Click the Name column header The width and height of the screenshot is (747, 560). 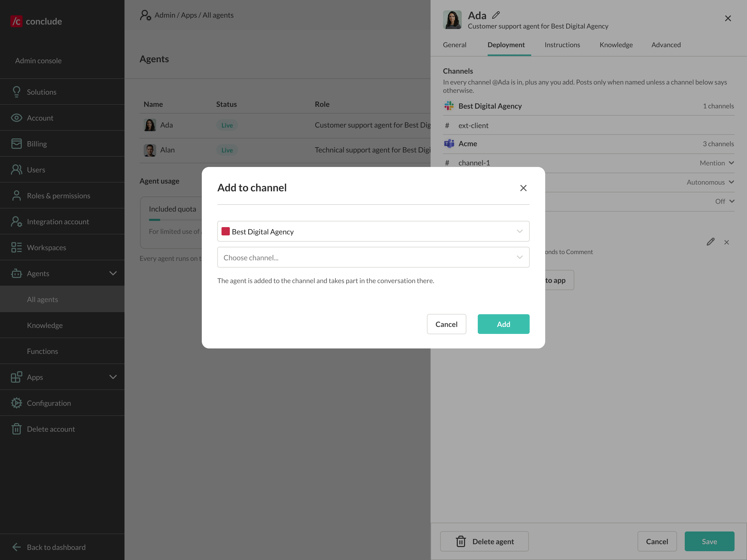[x=153, y=104]
